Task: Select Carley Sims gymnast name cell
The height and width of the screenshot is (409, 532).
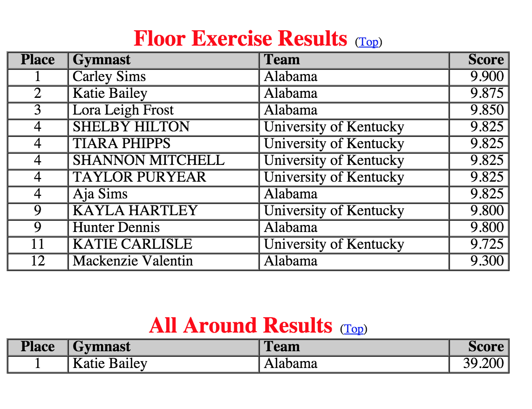Action: click(x=109, y=77)
